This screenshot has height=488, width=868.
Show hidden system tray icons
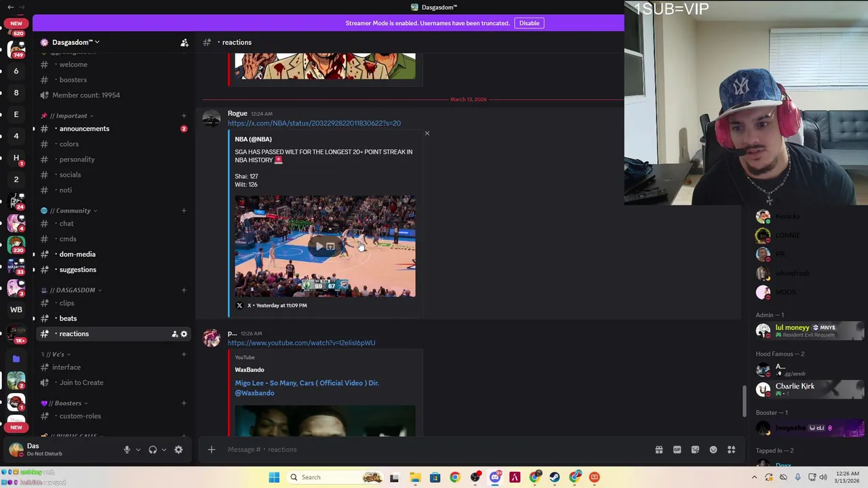[754, 477]
